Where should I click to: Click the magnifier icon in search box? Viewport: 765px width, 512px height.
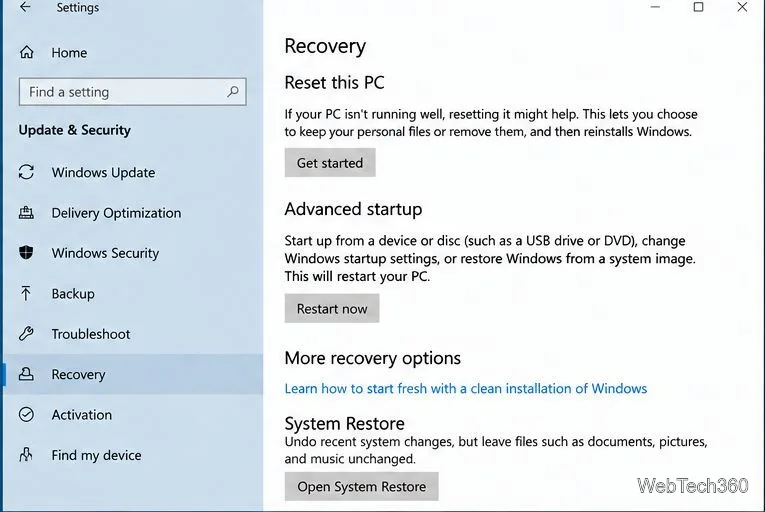click(233, 91)
